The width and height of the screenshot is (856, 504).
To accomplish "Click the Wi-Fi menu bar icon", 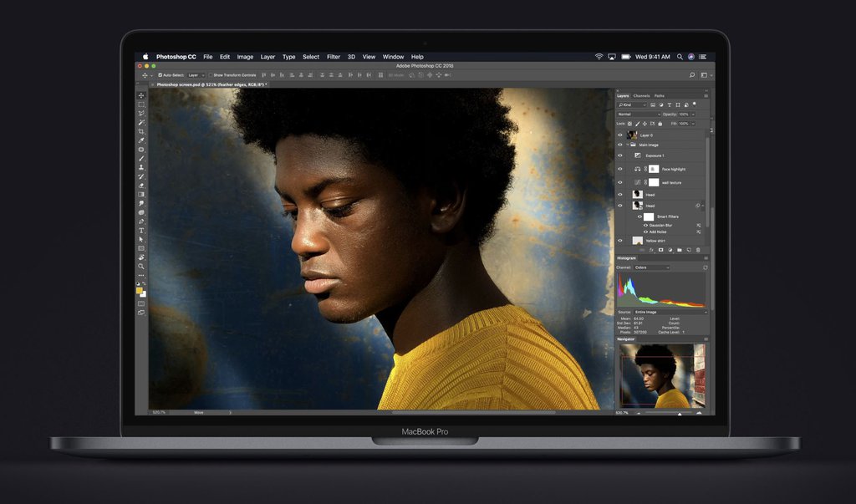I will pos(599,57).
